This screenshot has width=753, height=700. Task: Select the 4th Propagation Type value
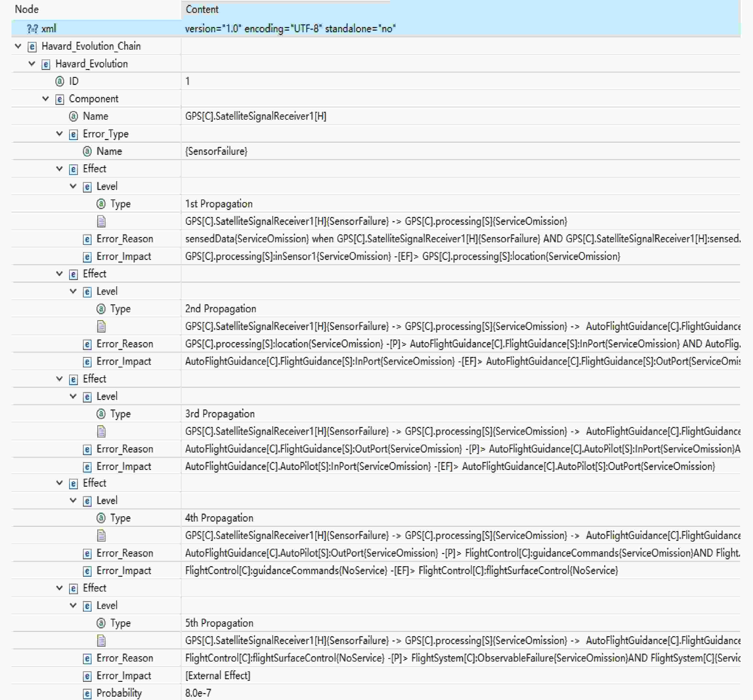pyautogui.click(x=219, y=518)
